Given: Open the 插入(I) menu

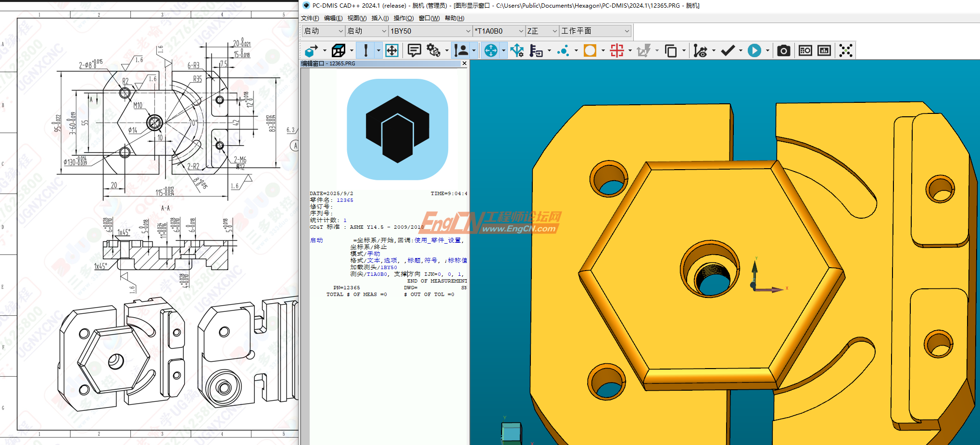Looking at the screenshot, I should tap(380, 18).
